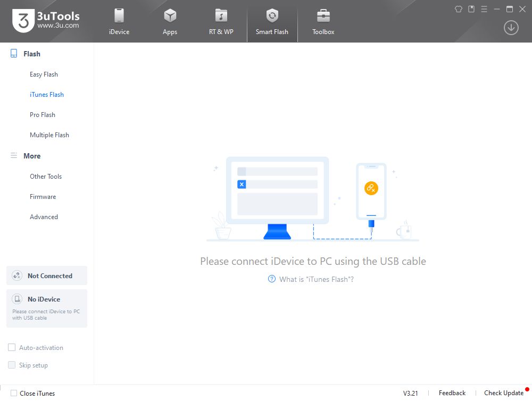Tick the Skip setup checkbox

[12, 365]
